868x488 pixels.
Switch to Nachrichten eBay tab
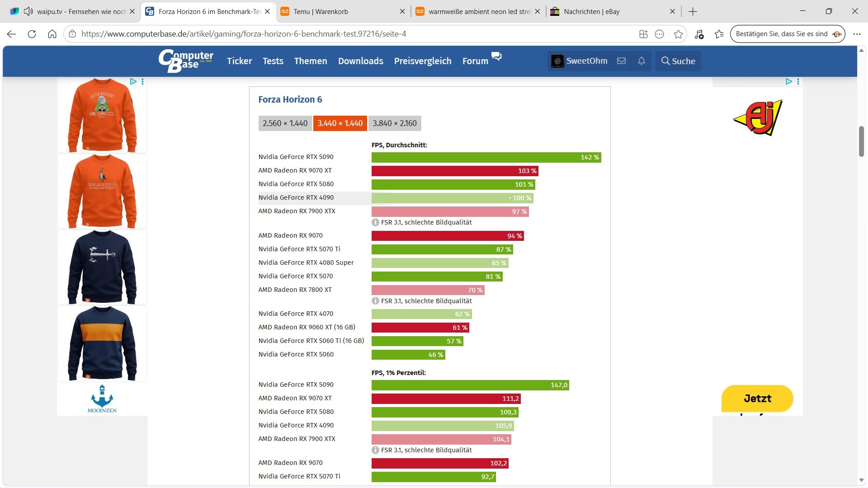tap(613, 12)
